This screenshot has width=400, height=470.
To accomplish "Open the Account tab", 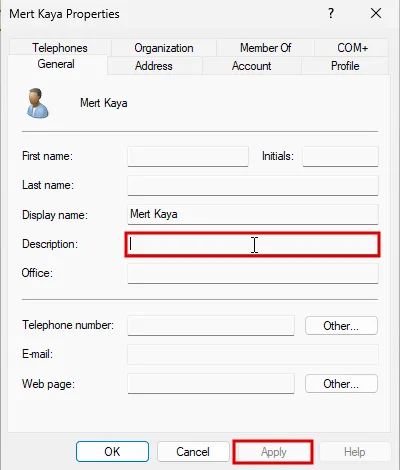I will click(x=252, y=66).
